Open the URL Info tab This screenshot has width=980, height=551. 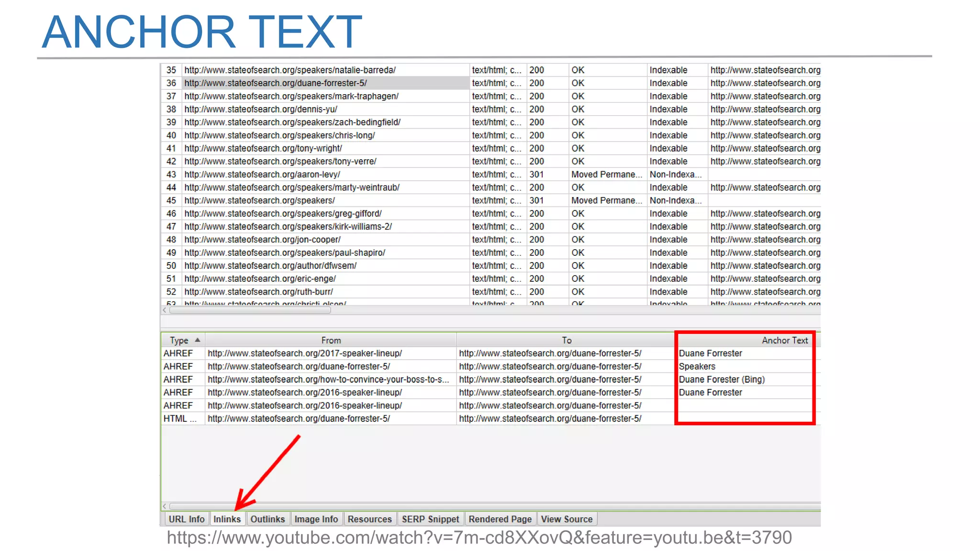[x=186, y=519]
